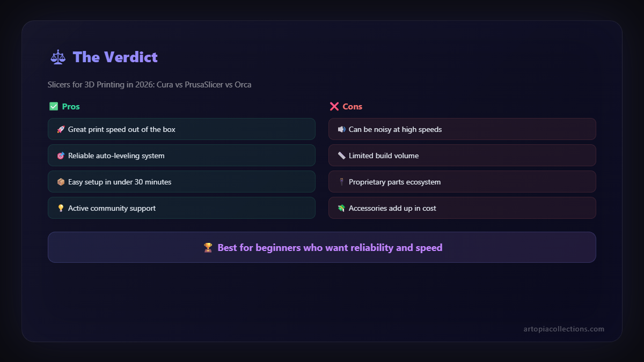
Task: Click the trophy icon in the verdict banner
Action: click(x=208, y=248)
